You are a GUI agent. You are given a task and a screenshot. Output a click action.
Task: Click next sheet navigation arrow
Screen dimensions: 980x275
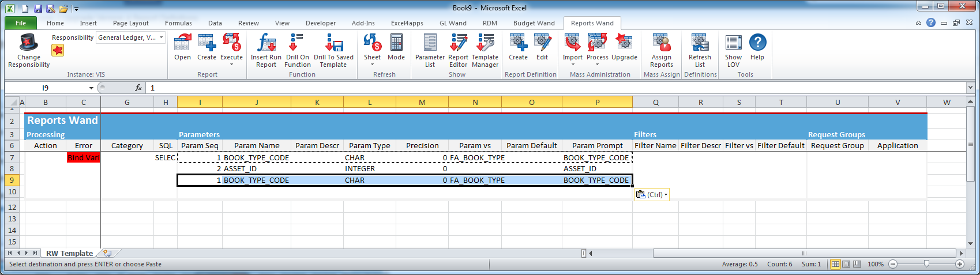[27, 253]
